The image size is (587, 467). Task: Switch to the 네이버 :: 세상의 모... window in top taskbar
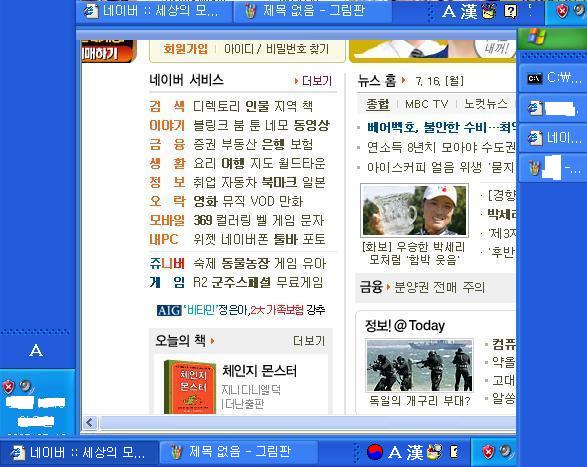click(x=153, y=11)
